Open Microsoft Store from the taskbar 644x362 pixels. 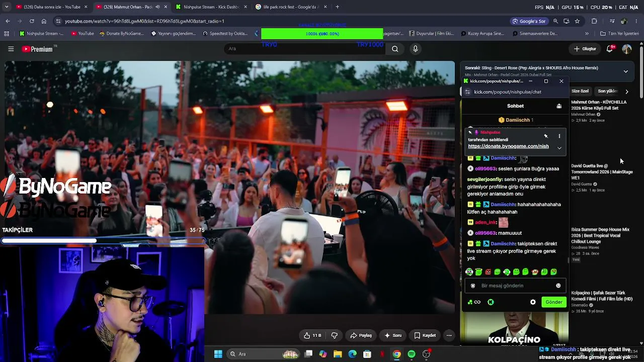coord(367,354)
